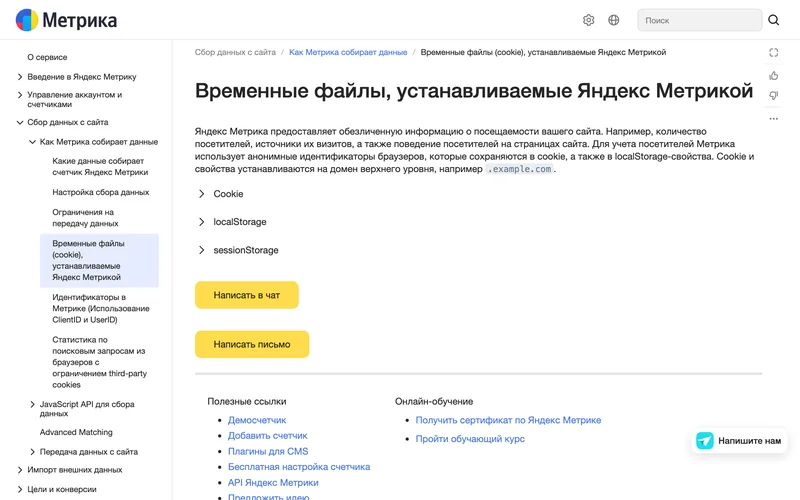Expand Цели и конверсии chevron
Image resolution: width=800 pixels, height=500 pixels.
20,489
